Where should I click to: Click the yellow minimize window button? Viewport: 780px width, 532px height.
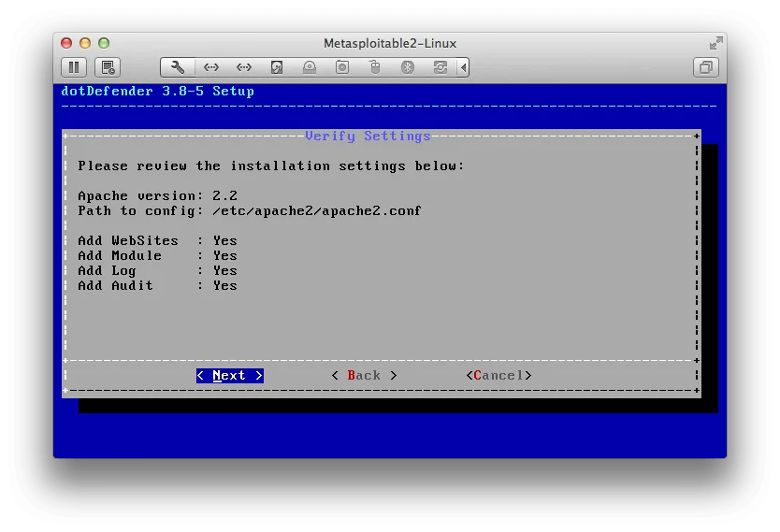point(85,43)
